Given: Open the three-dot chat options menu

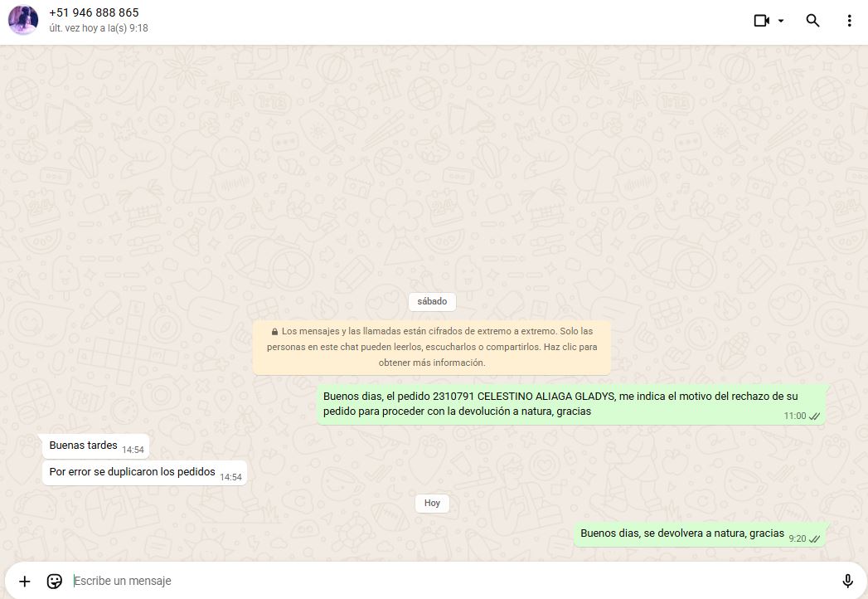Looking at the screenshot, I should [x=849, y=21].
